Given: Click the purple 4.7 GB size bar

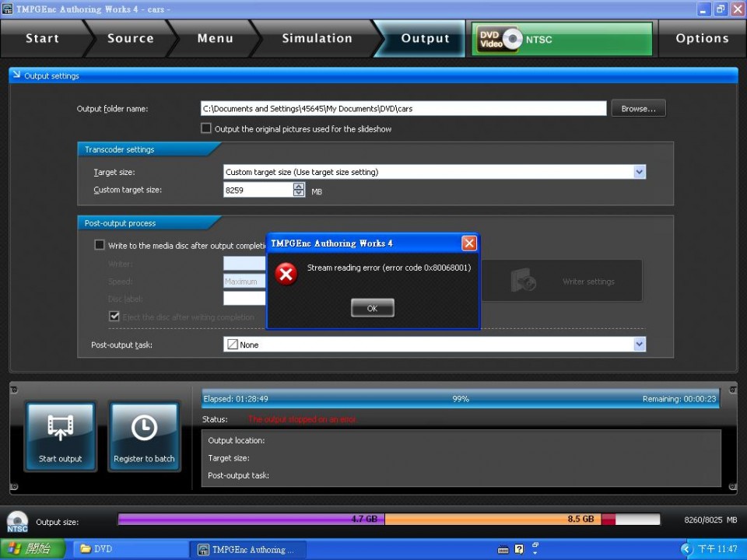Looking at the screenshot, I should 251,519.
